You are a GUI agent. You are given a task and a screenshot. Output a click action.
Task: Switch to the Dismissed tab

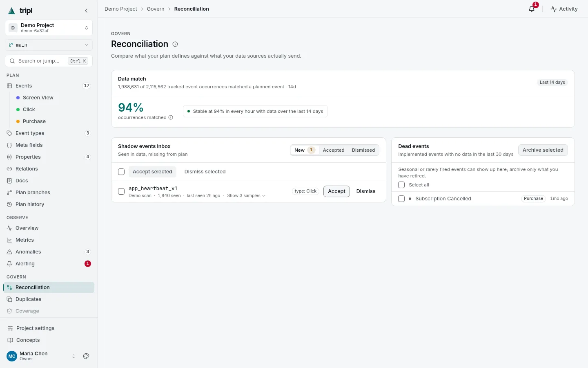pos(363,150)
